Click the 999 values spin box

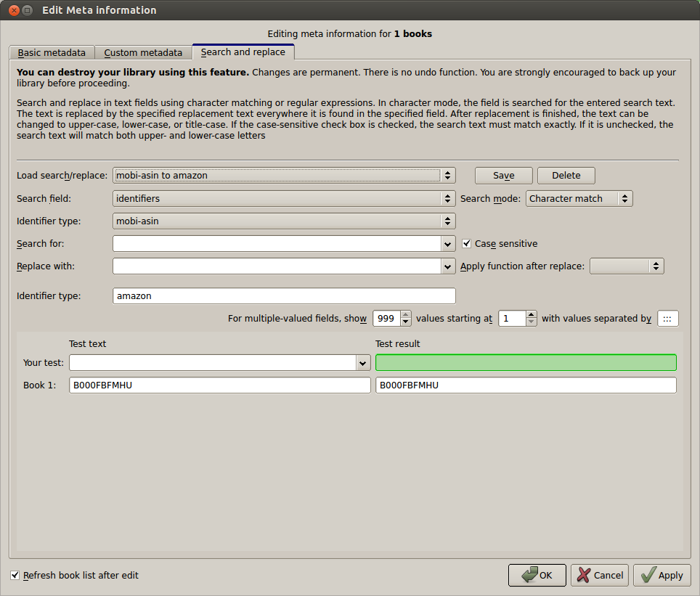pyautogui.click(x=386, y=318)
